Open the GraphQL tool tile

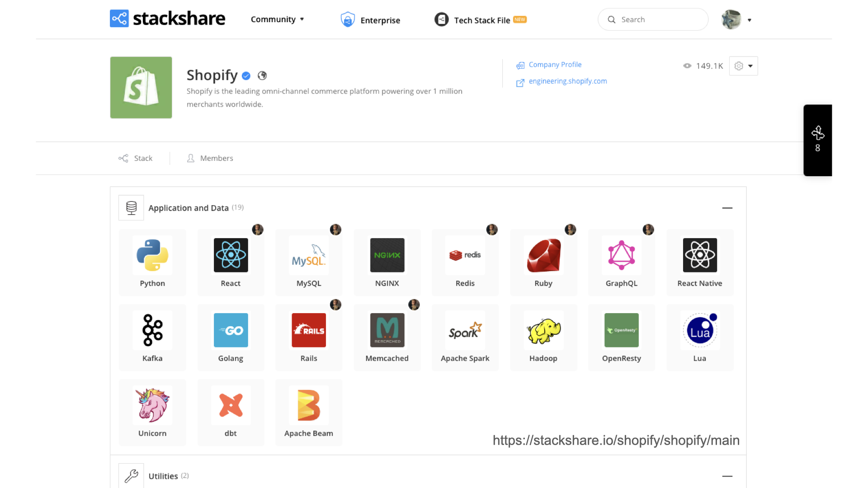(x=621, y=262)
